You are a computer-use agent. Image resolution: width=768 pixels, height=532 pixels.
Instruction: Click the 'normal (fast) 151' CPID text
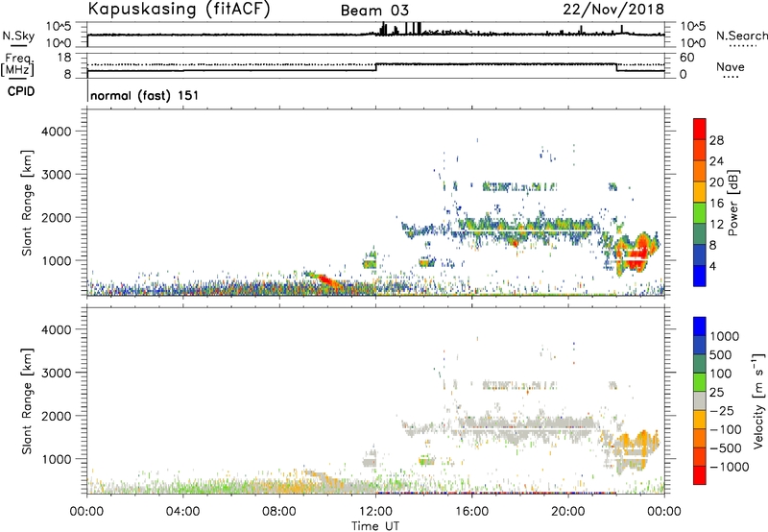[145, 95]
